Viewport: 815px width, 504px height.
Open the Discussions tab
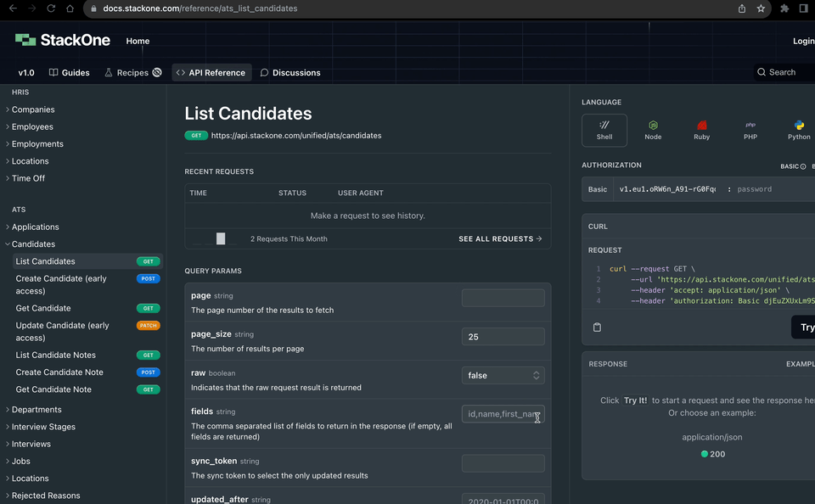[290, 72]
